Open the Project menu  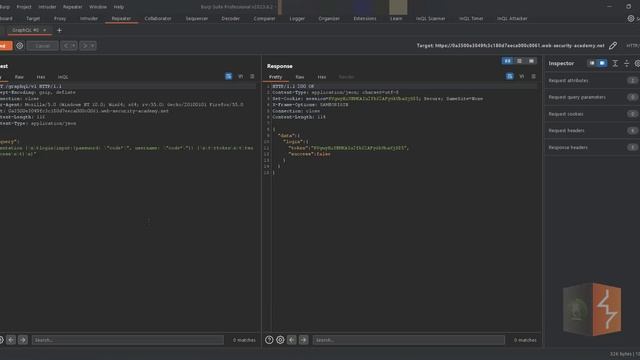(x=24, y=7)
